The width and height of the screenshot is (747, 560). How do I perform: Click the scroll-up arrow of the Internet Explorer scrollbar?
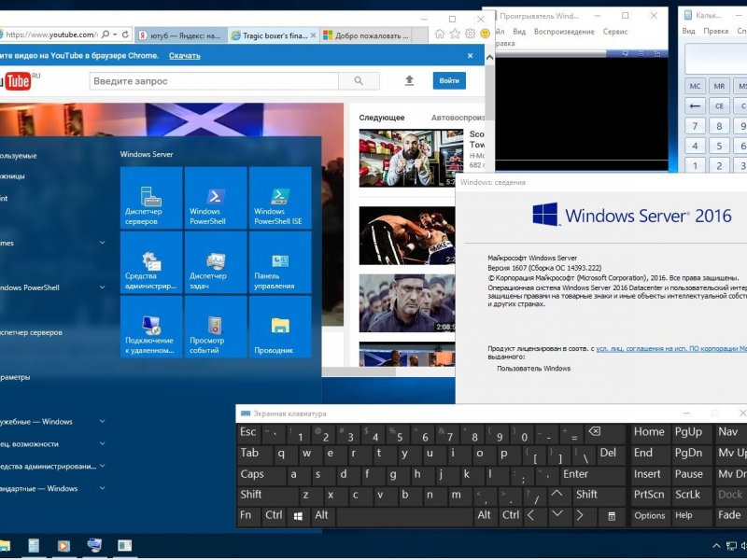(x=489, y=57)
